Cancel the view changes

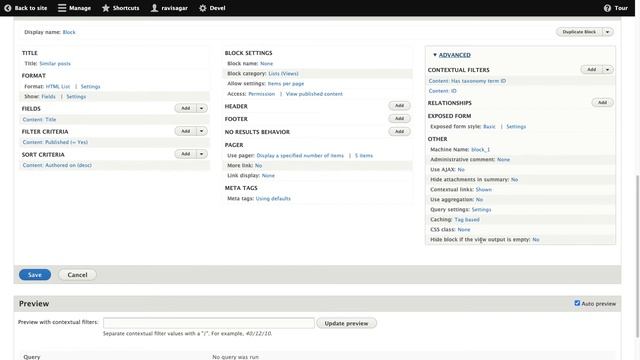coord(77,275)
